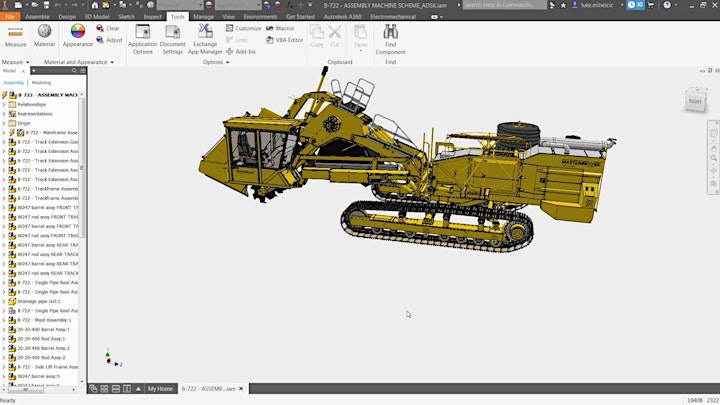Expand the Representations tree node
The width and height of the screenshot is (720, 405).
[4, 114]
